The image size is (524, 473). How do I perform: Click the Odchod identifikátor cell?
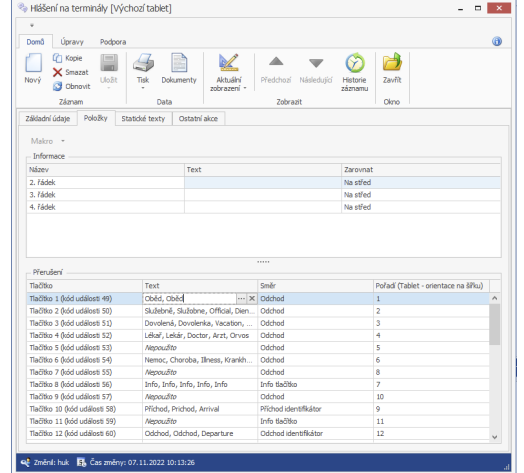tap(315, 434)
